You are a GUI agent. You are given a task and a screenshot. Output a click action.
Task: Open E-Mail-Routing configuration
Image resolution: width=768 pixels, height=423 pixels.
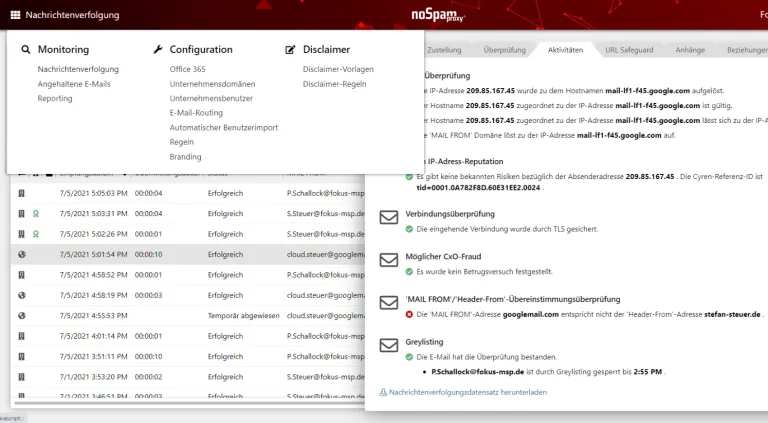196,113
